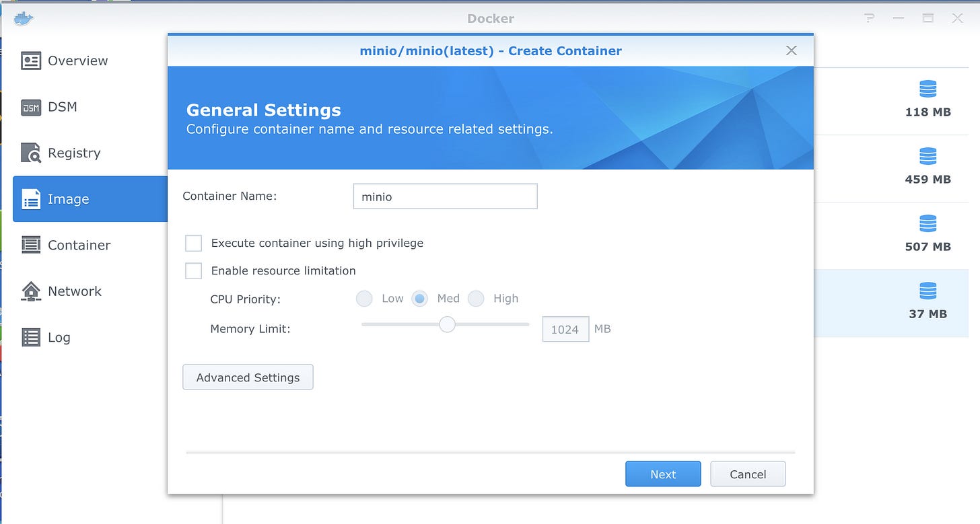
Task: Click the dialog title minio/minio(latest) - Create Container
Action: pyautogui.click(x=491, y=51)
